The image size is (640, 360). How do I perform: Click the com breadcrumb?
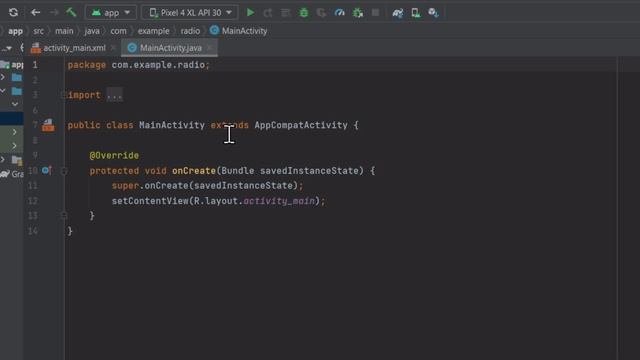118,31
